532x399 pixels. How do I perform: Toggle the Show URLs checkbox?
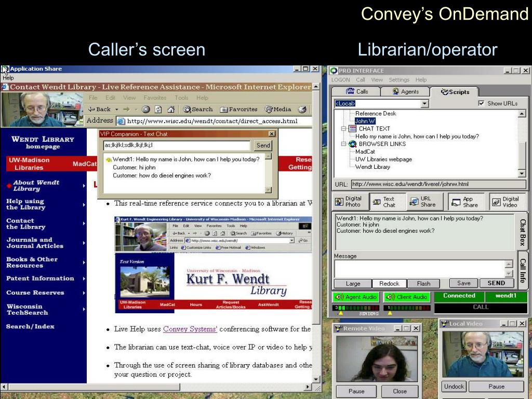[x=481, y=103]
